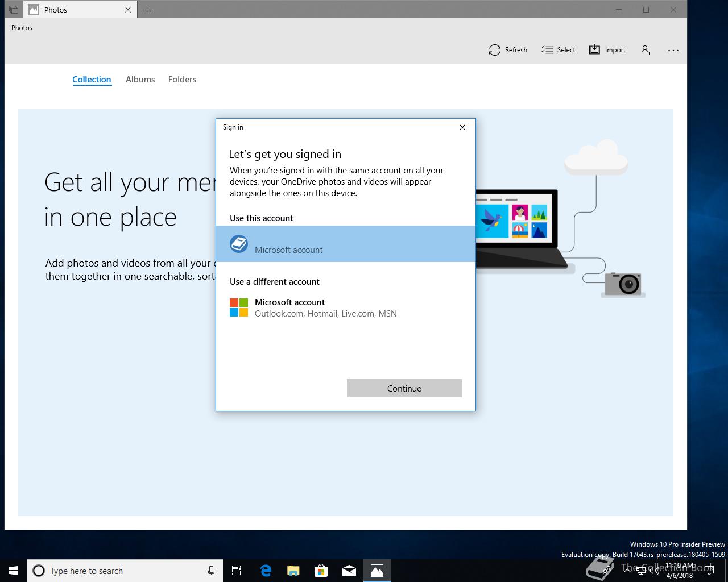Screen dimensions: 728x582
Task: Click the volume icon in system tray
Action: click(x=654, y=571)
